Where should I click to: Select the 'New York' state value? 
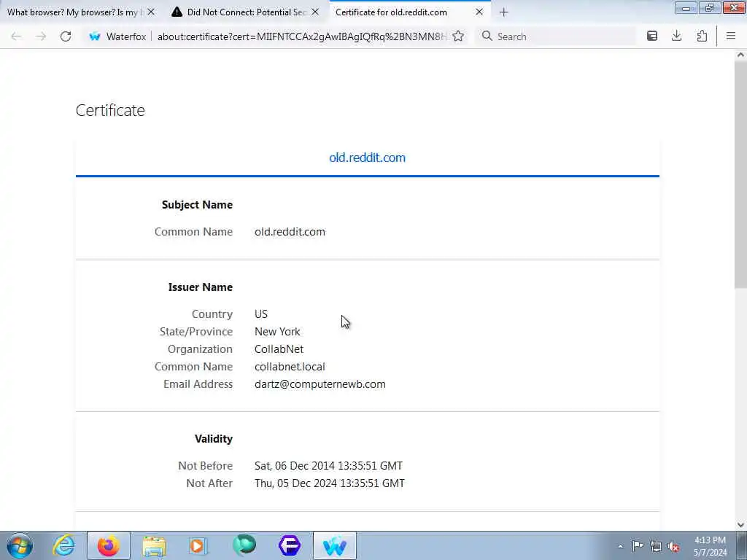[277, 332]
